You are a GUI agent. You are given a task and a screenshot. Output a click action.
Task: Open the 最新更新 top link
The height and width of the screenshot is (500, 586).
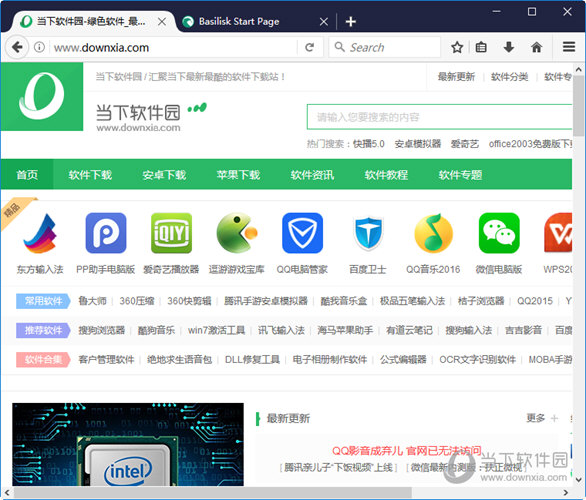point(456,77)
